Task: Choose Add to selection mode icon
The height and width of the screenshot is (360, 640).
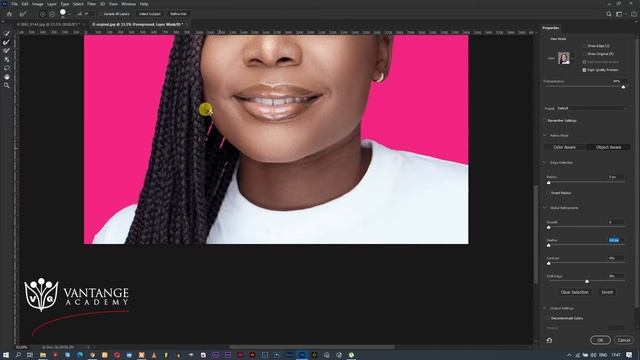Action: coord(42,14)
